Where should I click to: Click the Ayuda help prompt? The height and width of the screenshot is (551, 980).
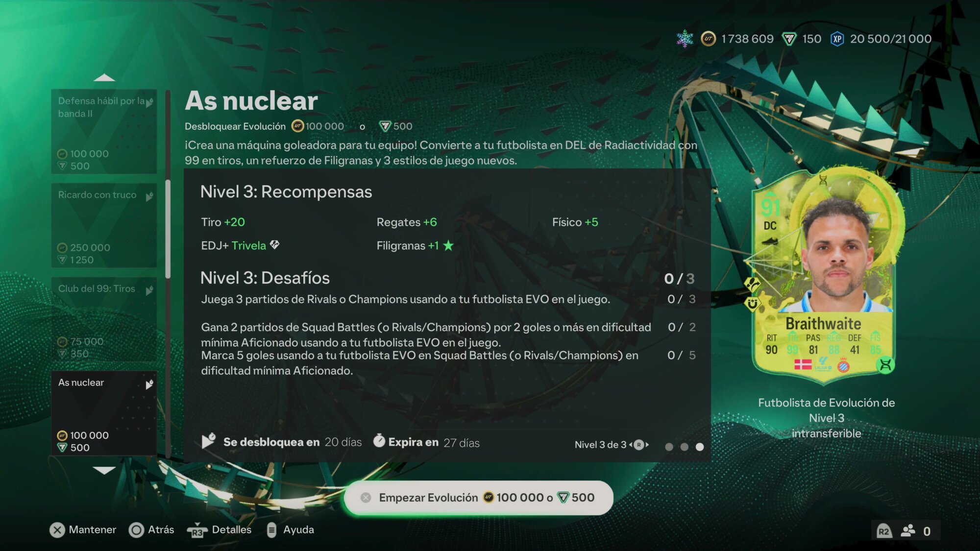pos(290,530)
